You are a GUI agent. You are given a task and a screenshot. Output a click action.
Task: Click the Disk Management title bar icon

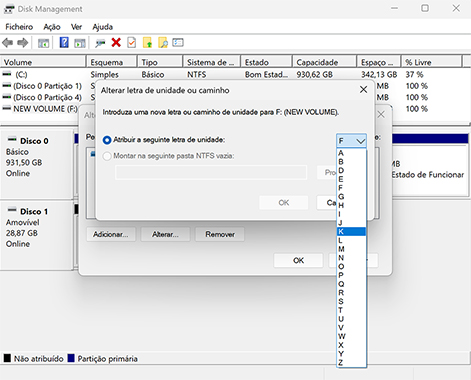point(9,9)
